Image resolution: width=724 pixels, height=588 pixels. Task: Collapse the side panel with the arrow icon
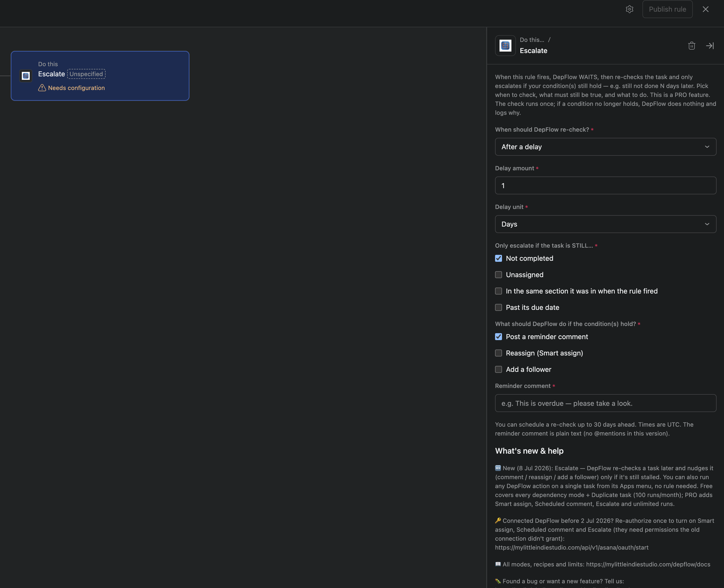710,45
